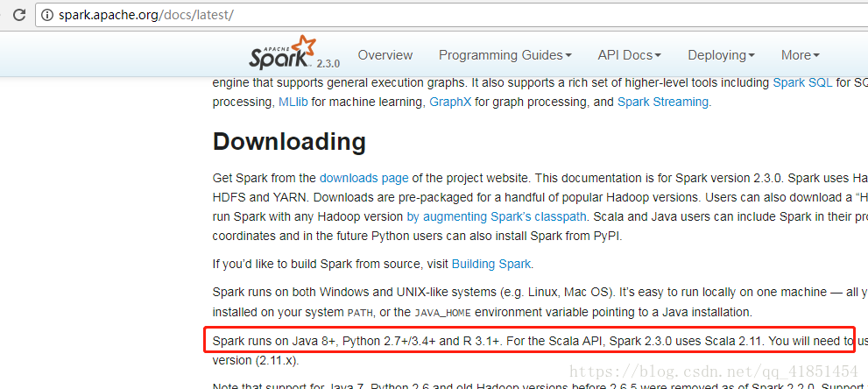Viewport: 868px width, 389px height.
Task: Open the Building Spark link
Action: (x=491, y=264)
